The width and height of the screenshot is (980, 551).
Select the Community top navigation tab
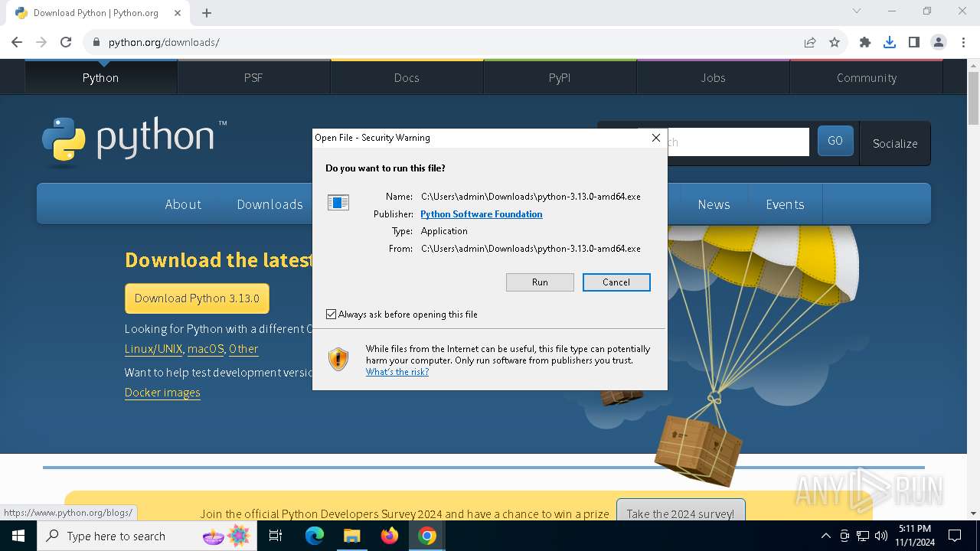click(x=866, y=77)
